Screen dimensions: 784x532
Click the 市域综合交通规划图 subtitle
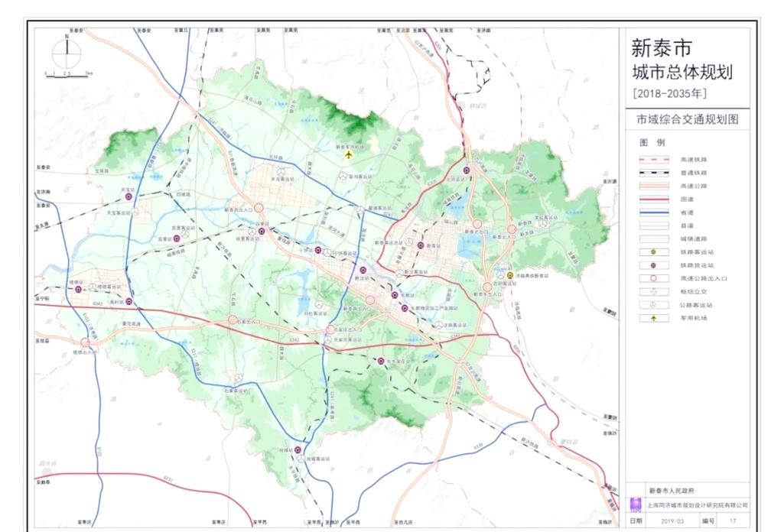pos(688,119)
